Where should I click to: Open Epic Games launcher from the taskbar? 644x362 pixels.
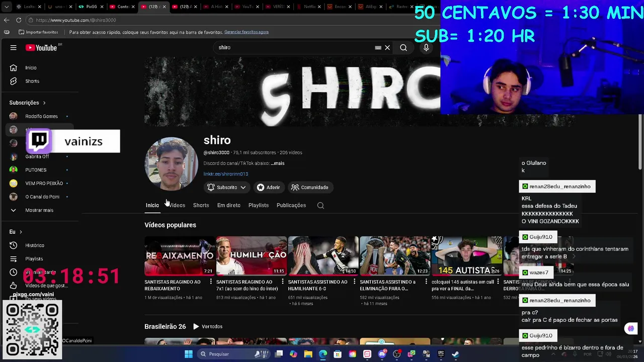(441, 354)
